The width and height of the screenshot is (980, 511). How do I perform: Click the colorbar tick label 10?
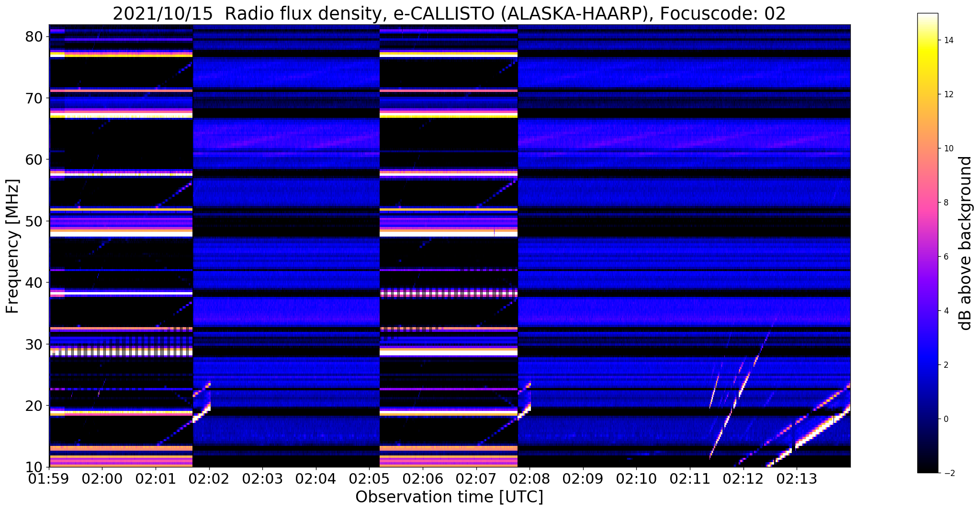tap(948, 148)
